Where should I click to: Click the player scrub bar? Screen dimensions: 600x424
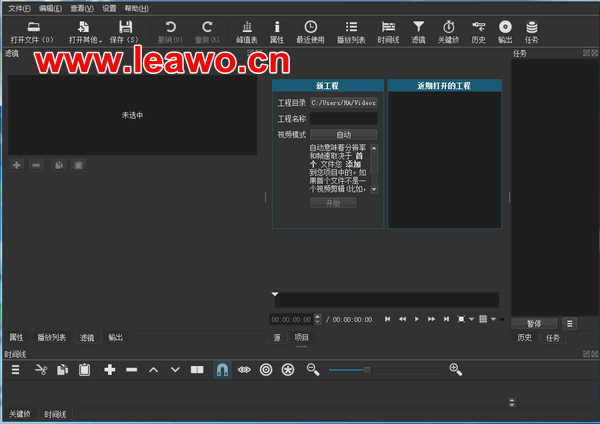tap(386, 300)
